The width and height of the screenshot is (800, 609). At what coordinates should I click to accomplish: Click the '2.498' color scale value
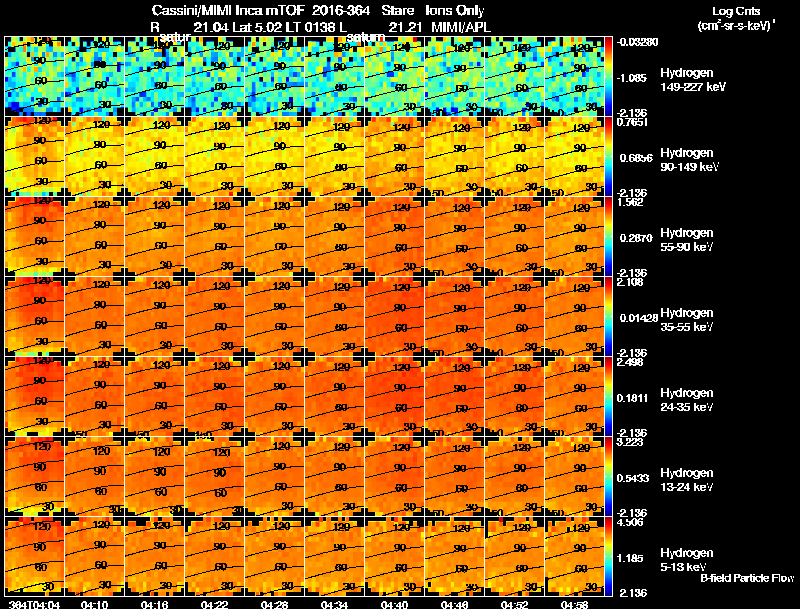pos(630,362)
